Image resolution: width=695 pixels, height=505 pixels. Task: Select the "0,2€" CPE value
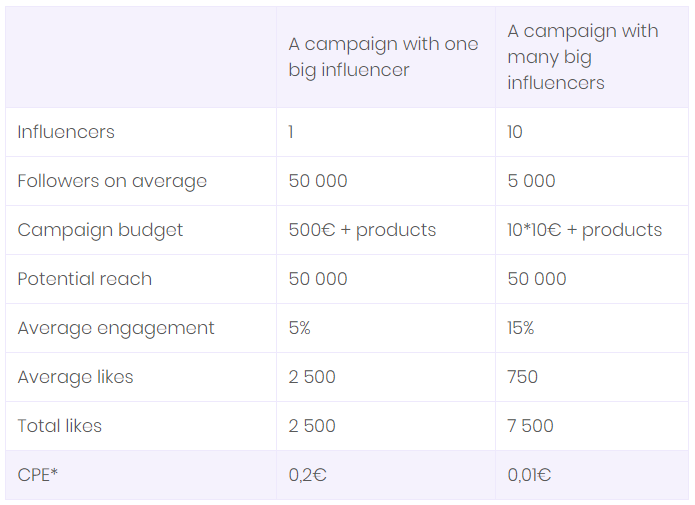pyautogui.click(x=307, y=475)
